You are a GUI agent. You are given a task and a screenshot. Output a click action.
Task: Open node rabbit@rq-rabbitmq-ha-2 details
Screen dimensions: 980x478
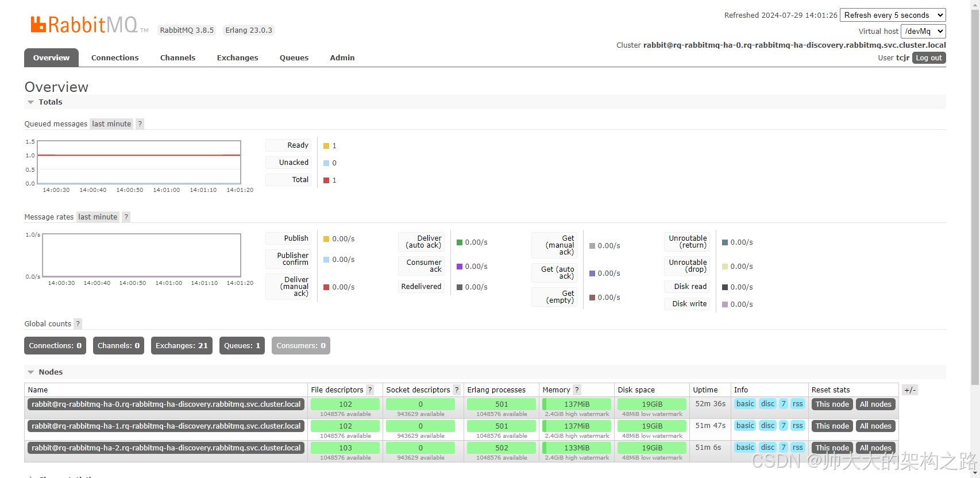coord(166,448)
